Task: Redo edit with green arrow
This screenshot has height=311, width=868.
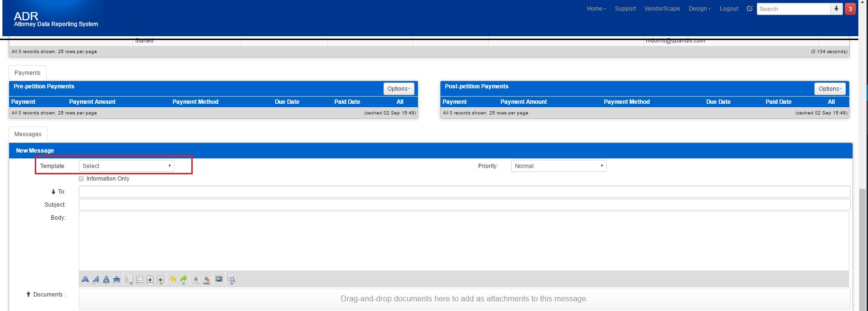Action: (x=184, y=280)
